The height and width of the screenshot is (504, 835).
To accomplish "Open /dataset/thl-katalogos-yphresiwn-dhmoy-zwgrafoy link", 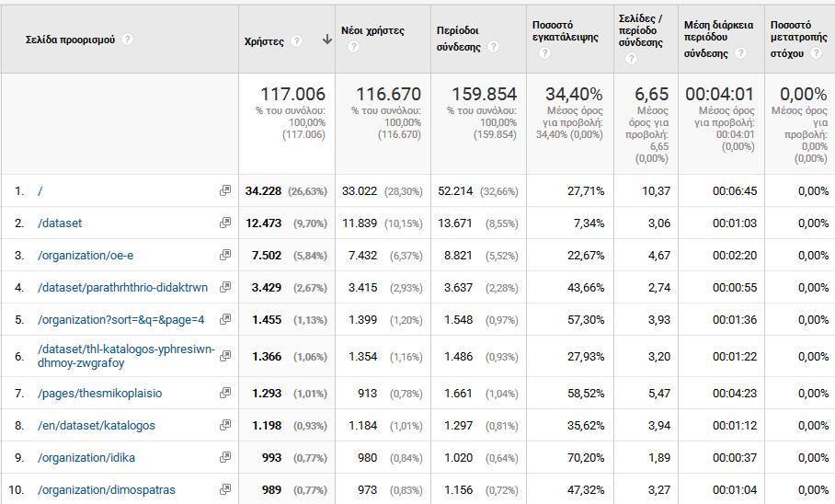I will pos(126,356).
